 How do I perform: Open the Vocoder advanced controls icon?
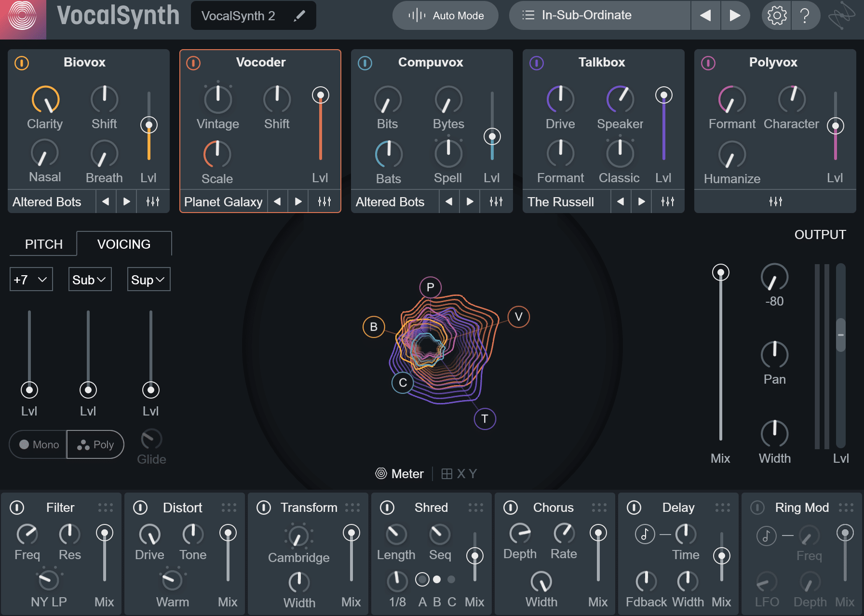point(324,201)
